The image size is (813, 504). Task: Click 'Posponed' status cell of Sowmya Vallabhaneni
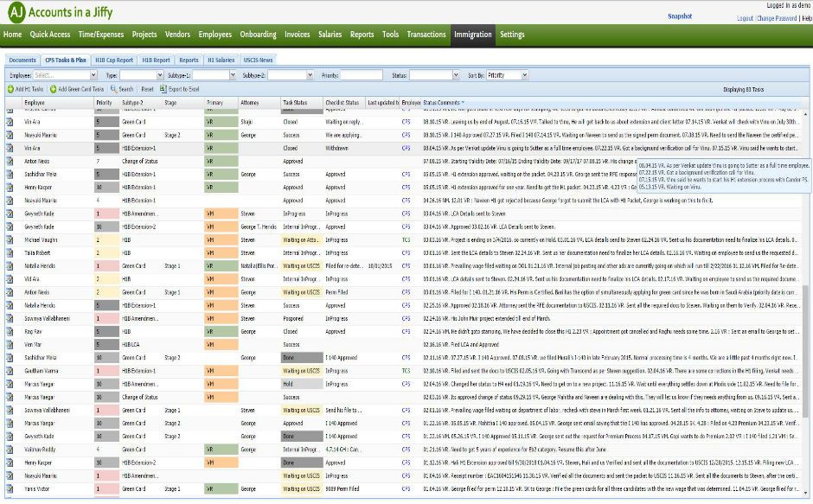tap(302, 318)
